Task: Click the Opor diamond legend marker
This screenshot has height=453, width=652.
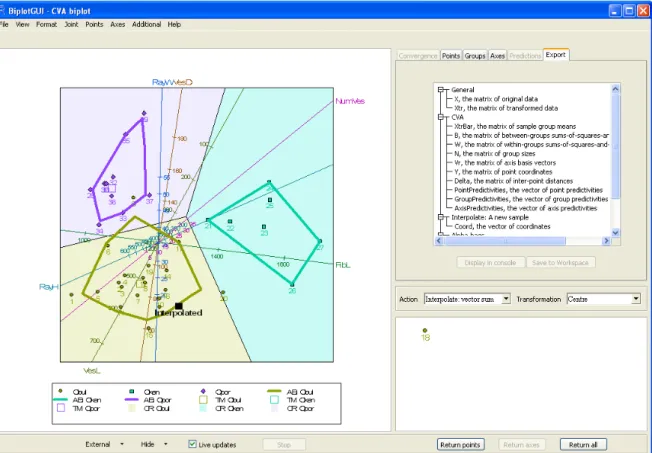Action: point(203,391)
